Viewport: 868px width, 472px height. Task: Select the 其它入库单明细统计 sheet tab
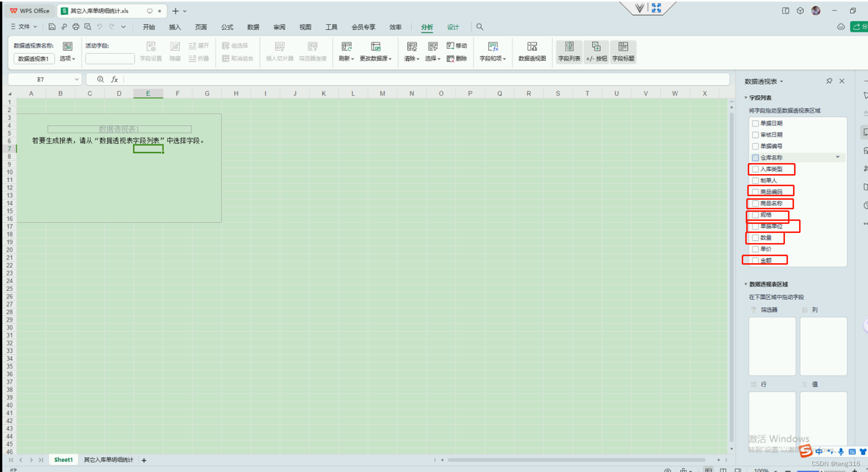point(109,460)
